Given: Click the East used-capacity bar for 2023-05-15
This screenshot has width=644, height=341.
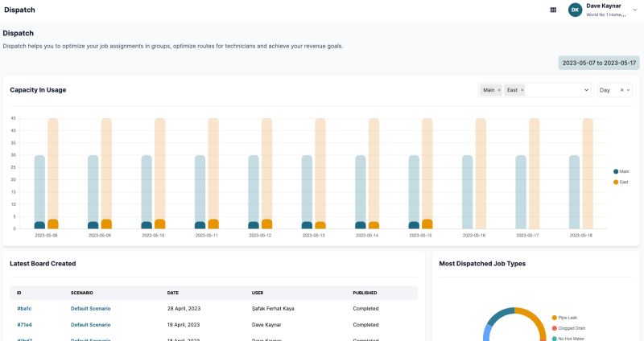Looking at the screenshot, I should (x=427, y=224).
